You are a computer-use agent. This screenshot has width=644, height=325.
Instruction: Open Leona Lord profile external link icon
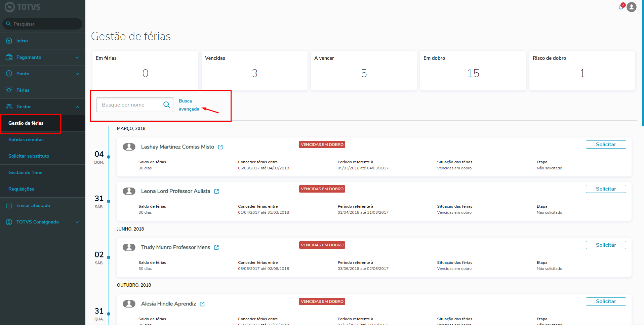coord(216,192)
